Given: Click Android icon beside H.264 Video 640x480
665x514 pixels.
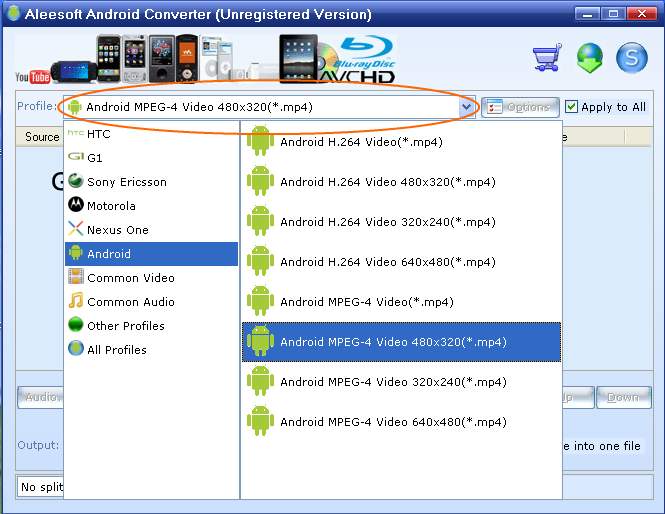Looking at the screenshot, I should [260, 261].
